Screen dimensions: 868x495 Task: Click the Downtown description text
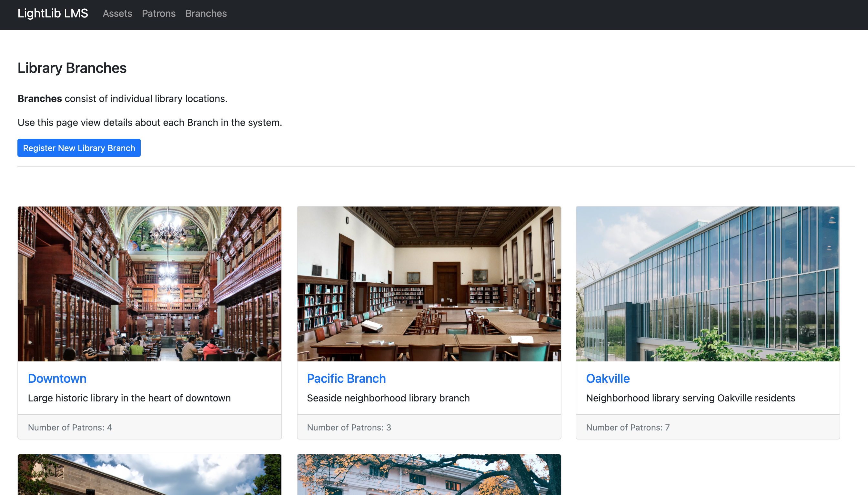(129, 398)
